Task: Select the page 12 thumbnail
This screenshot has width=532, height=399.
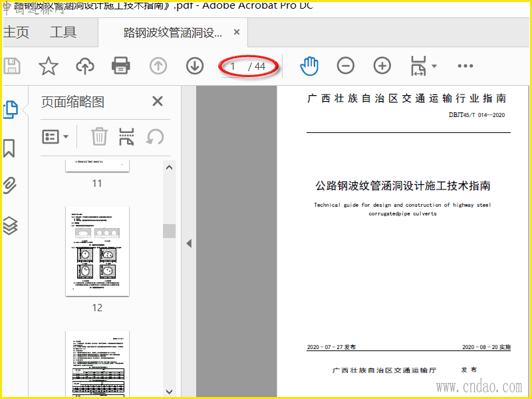Action: point(97,251)
